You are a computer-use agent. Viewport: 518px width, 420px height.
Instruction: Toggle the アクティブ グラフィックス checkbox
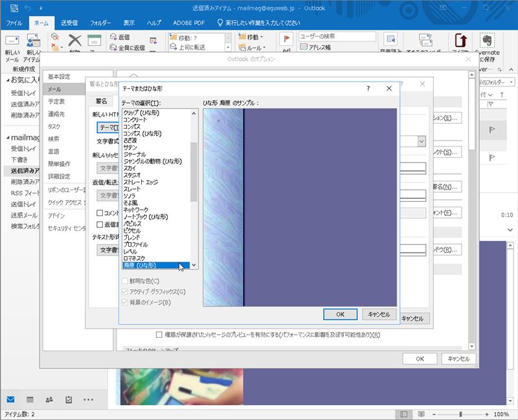point(126,291)
